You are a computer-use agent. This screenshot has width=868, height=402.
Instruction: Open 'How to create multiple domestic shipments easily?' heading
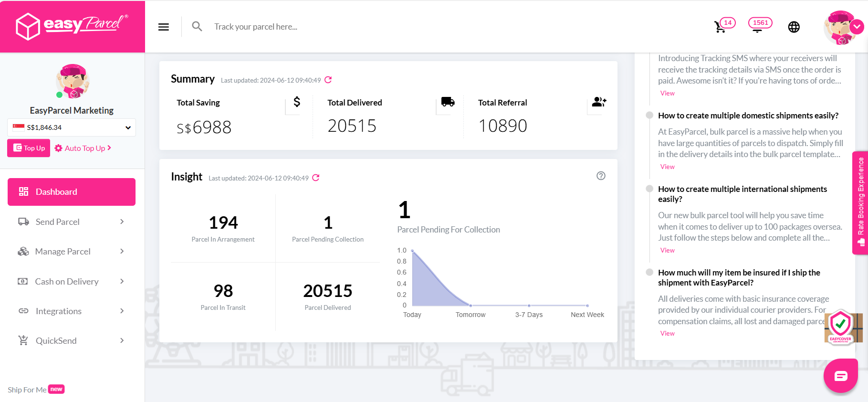[748, 116]
